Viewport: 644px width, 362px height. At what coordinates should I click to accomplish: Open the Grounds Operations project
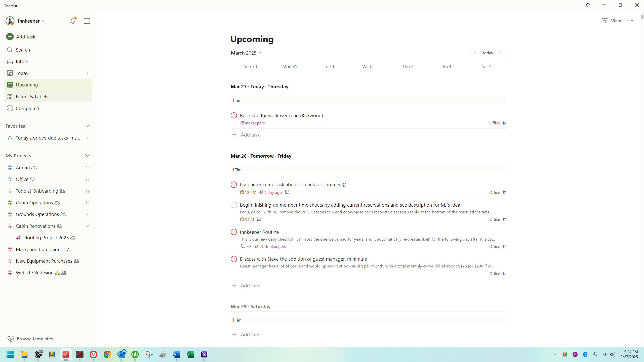click(48, 214)
